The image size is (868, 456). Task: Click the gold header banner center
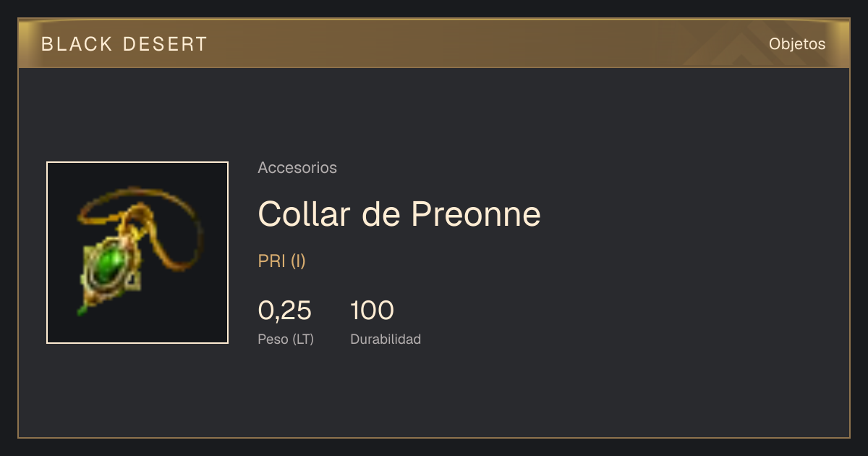click(434, 43)
